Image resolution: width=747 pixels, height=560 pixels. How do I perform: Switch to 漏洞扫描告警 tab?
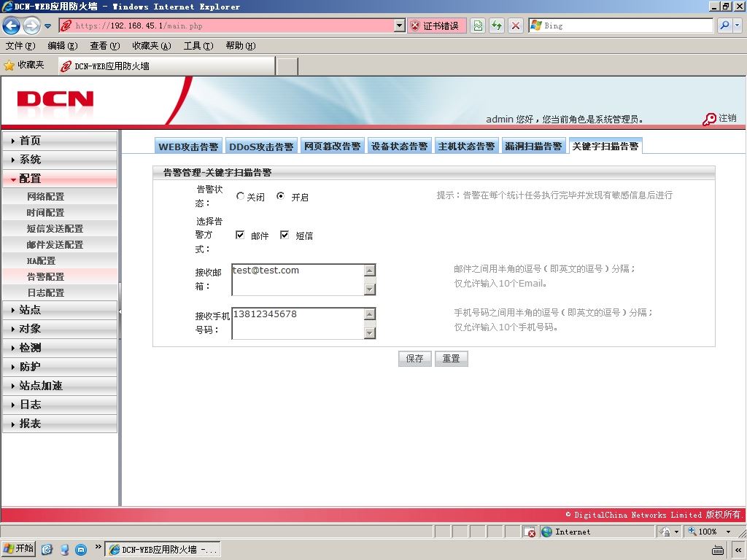pyautogui.click(x=533, y=146)
